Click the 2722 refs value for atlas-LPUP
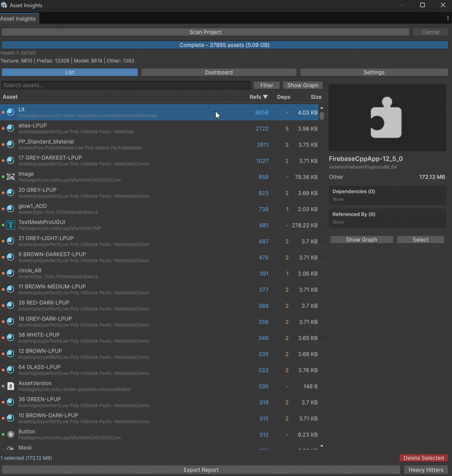Image resolution: width=452 pixels, height=476 pixels. pos(262,128)
